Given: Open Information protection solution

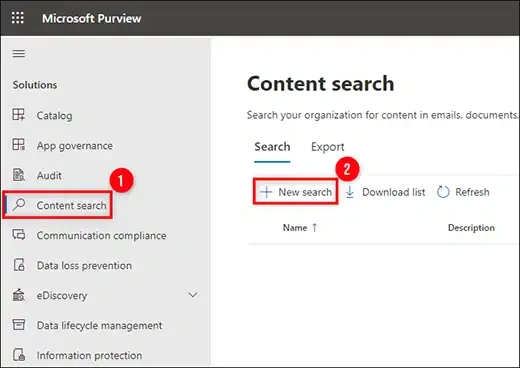Looking at the screenshot, I should (x=89, y=355).
